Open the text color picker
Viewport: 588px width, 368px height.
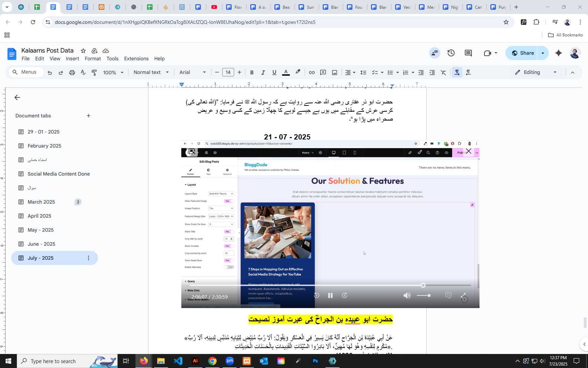[286, 73]
